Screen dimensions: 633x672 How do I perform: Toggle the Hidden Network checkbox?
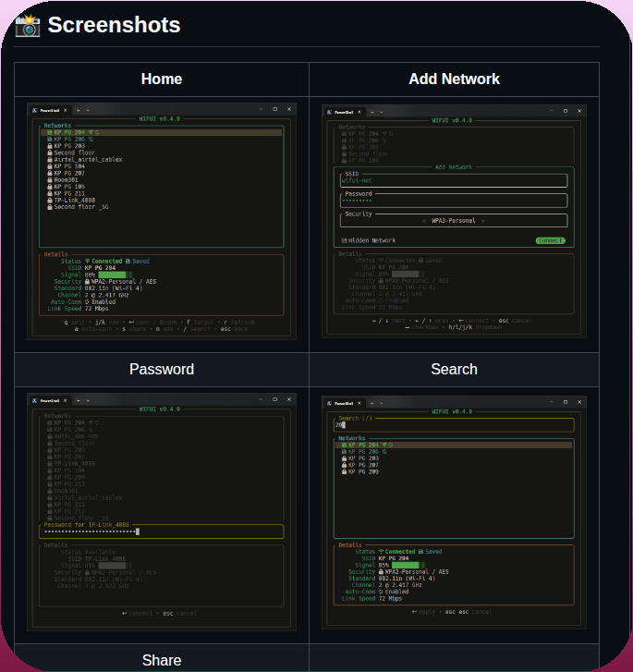tap(344, 241)
